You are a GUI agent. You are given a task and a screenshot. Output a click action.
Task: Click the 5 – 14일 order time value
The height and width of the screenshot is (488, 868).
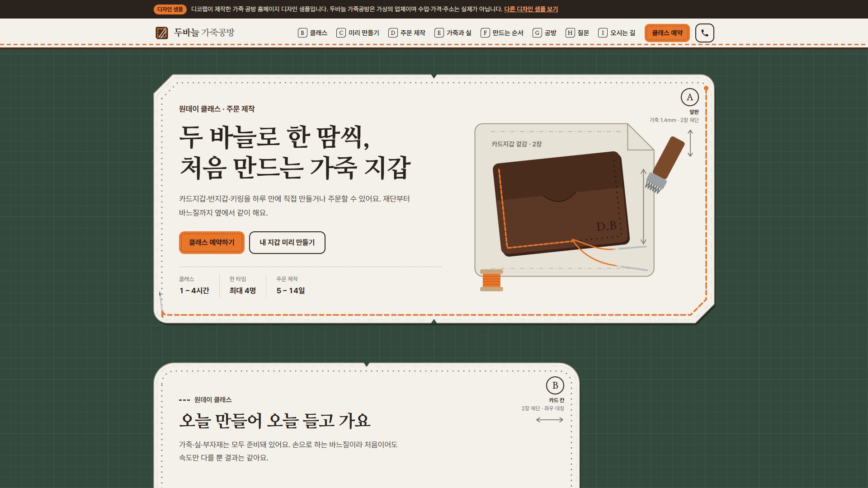pyautogui.click(x=291, y=291)
